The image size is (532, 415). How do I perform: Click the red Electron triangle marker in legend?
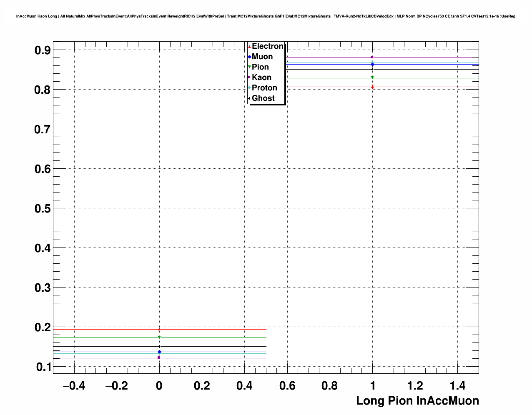pyautogui.click(x=249, y=47)
